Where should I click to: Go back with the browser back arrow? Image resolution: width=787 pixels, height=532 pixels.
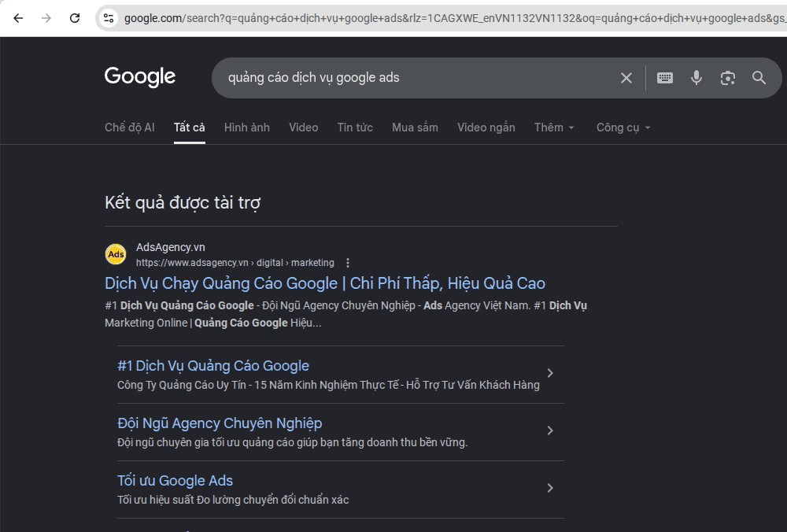19,19
